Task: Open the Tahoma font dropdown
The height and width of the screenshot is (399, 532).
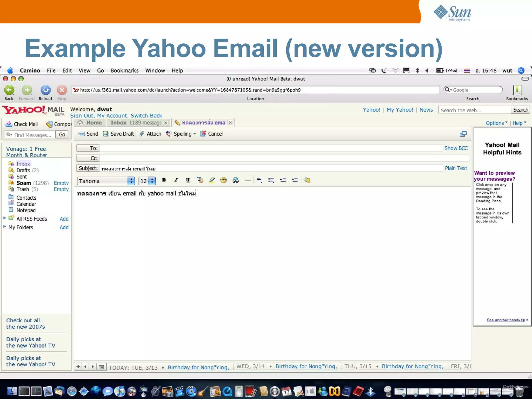Action: (x=106, y=181)
